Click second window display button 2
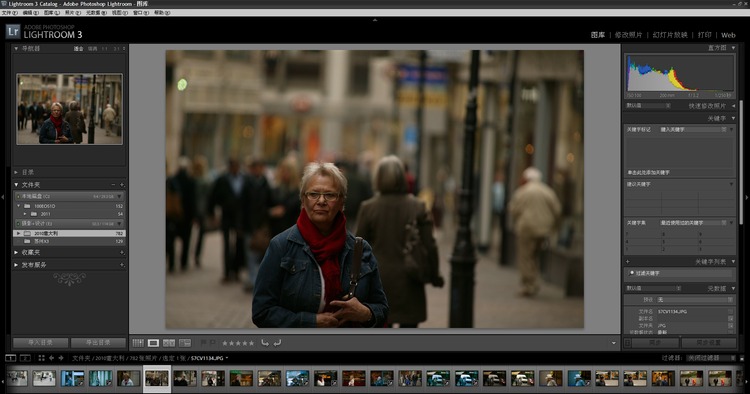The image size is (750, 394). [x=25, y=358]
